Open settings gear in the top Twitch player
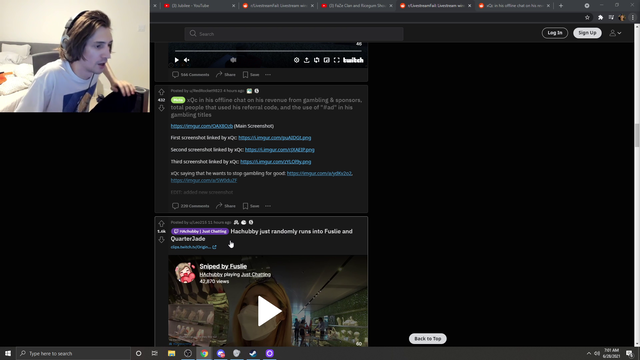 [296, 60]
